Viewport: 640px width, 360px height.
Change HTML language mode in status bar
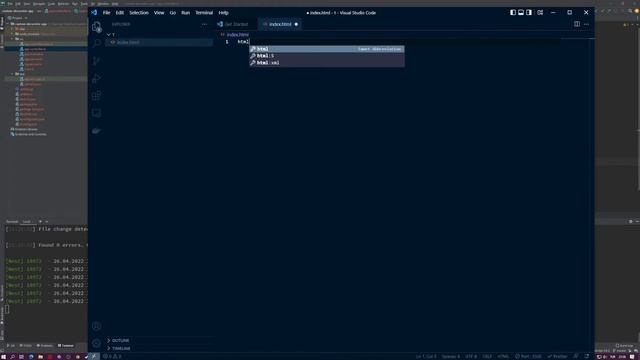503,356
